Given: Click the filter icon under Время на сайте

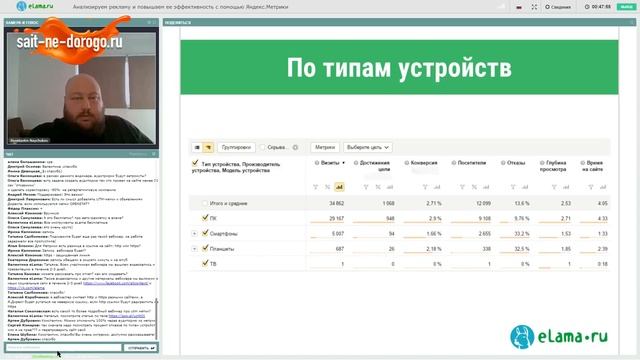Looking at the screenshot, I should (x=591, y=187).
